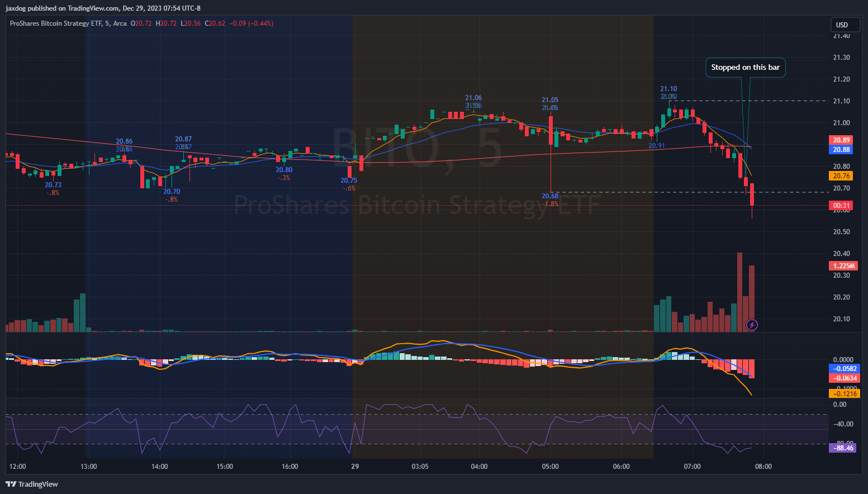868x494 pixels.
Task: Click the 20.30 price axis label
Action: point(841,275)
